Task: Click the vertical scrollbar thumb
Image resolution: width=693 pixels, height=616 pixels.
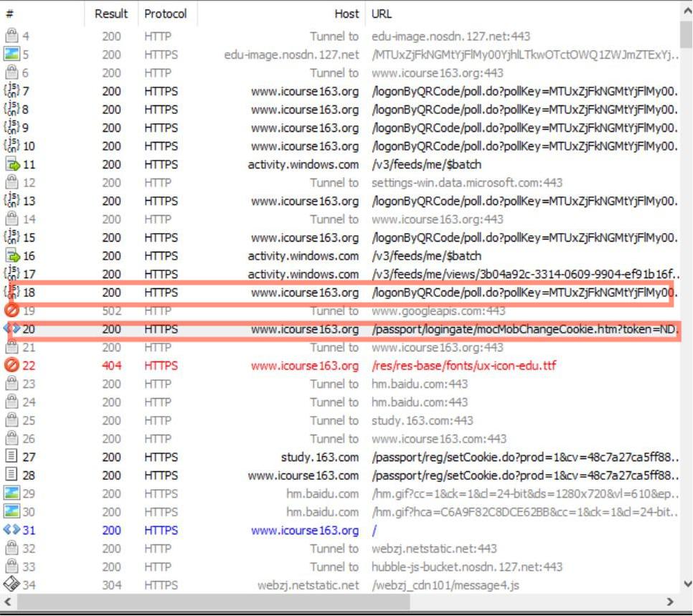Action: 687,34
